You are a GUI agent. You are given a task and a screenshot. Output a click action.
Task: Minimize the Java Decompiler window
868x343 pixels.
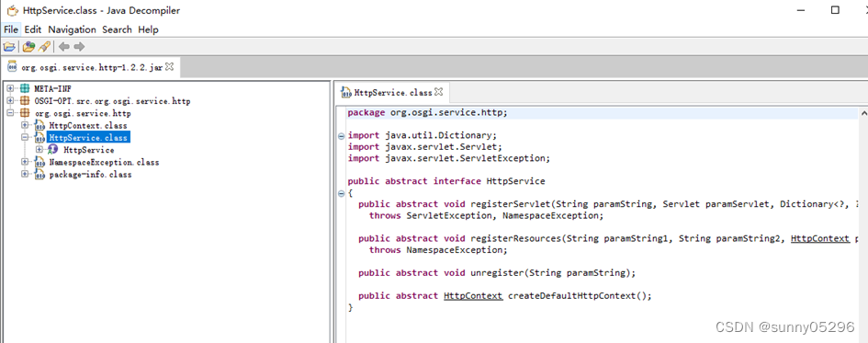(x=801, y=10)
